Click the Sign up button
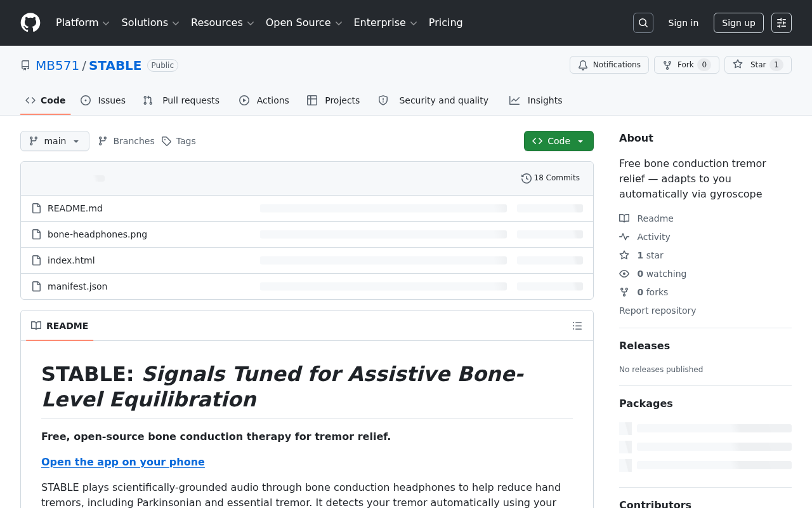The image size is (812, 508). click(x=738, y=23)
